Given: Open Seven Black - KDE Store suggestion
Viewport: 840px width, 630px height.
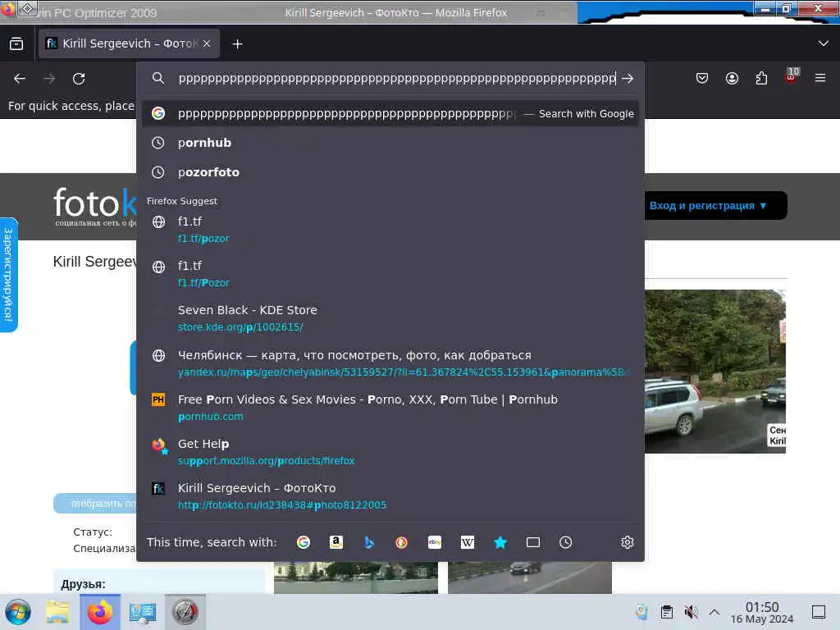Looking at the screenshot, I should click(x=390, y=318).
